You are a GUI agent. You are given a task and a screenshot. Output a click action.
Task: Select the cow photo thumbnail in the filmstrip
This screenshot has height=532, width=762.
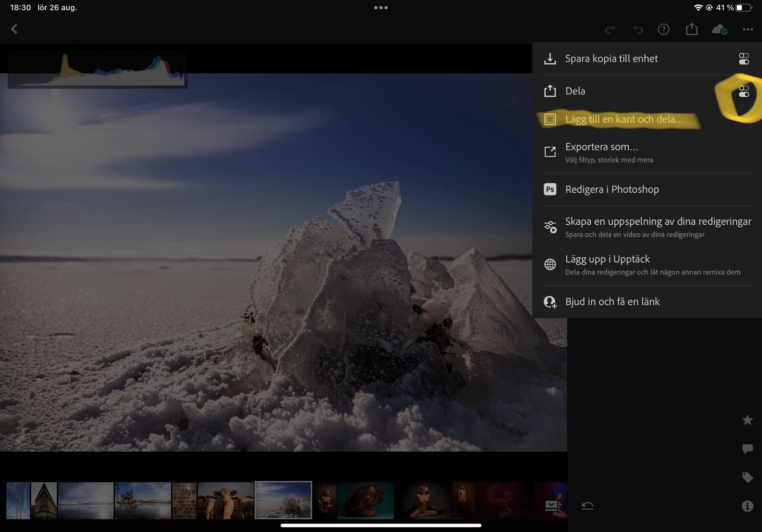[226, 500]
